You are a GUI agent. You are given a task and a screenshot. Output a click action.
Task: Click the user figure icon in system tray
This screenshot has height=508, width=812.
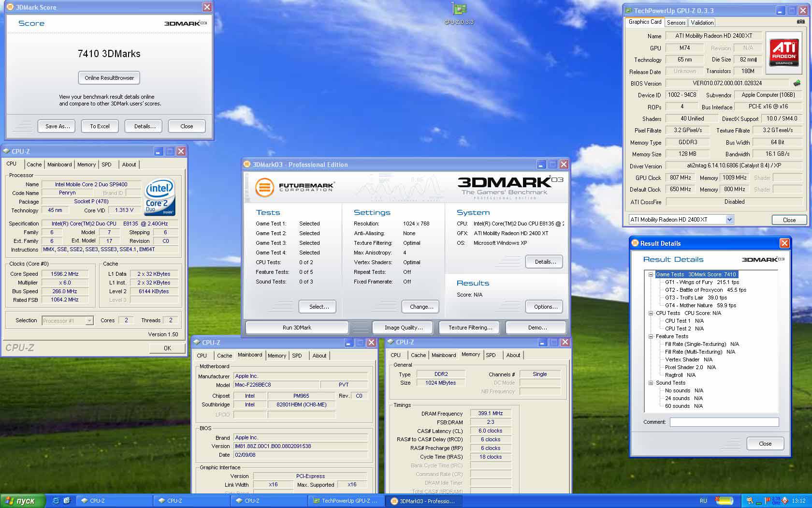[750, 501]
